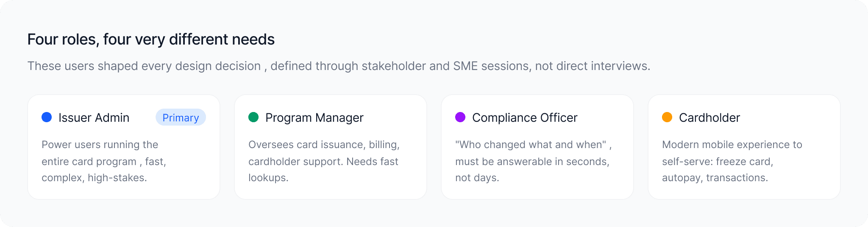
Task: Click 'Needs fast lookups' sentence
Action: pyautogui.click(x=372, y=162)
